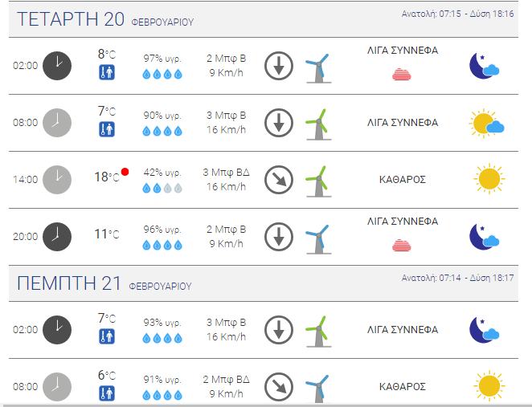The image size is (532, 407).
Task: Click the wind turbine icon in Wednesday 02:00 row
Action: (318, 67)
